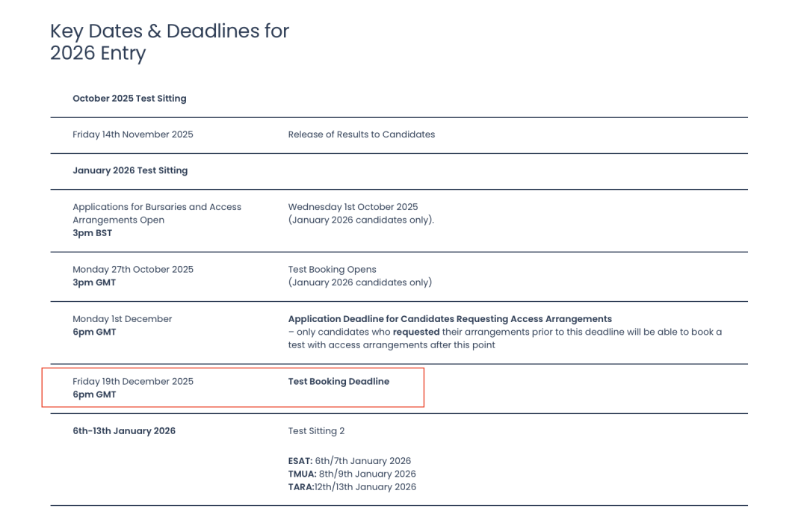Click the Friday 14th November 2025 date
The height and width of the screenshot is (532, 807).
tap(132, 134)
